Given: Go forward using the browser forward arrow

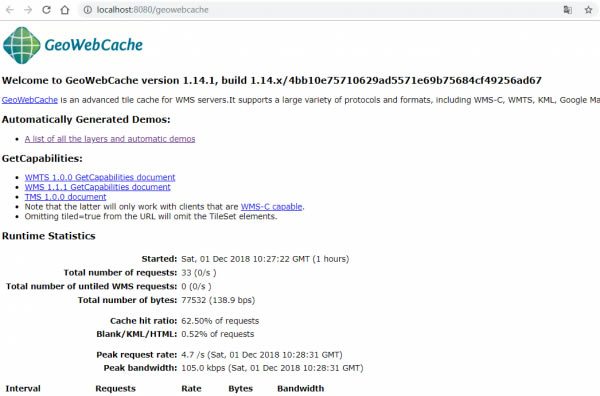Looking at the screenshot, I should pos(28,10).
